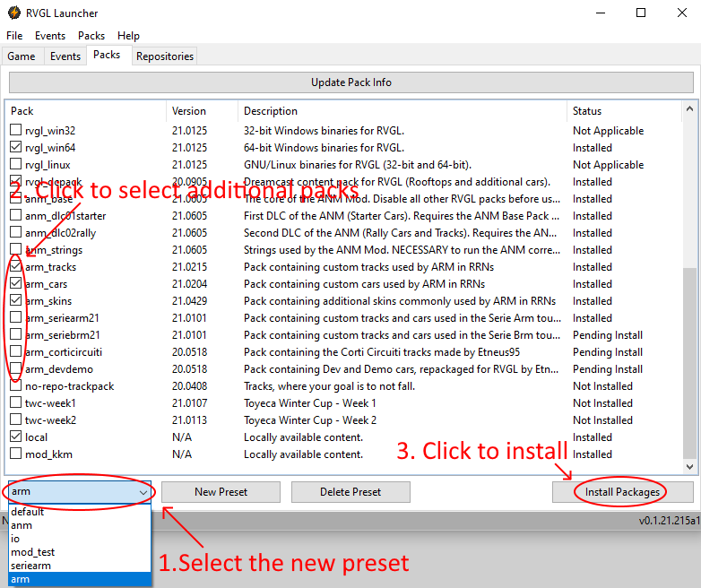Viewport: 701px width, 588px height.
Task: Check the arm_seriearm21 pack checkbox
Action: pos(15,317)
